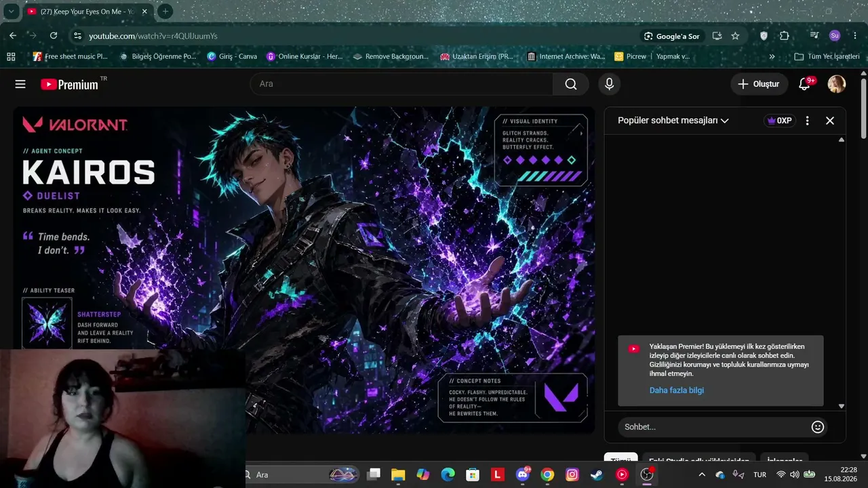868x488 pixels.
Task: Switch to Google Chrome on the taskbar
Action: (547, 475)
